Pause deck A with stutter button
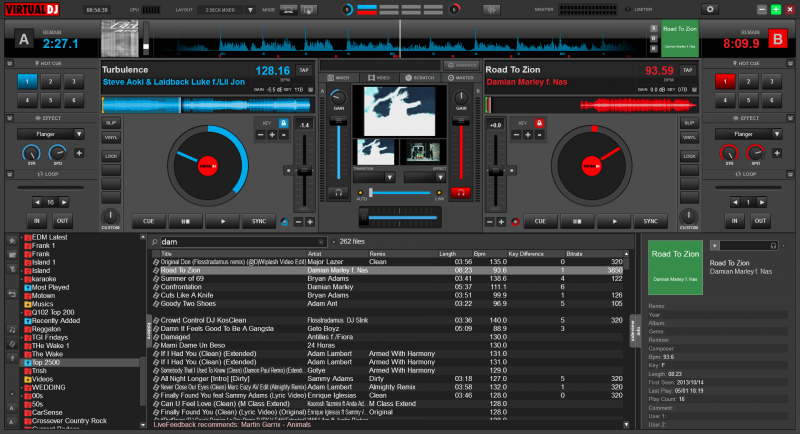Image resolution: width=800 pixels, height=434 pixels. (x=185, y=221)
